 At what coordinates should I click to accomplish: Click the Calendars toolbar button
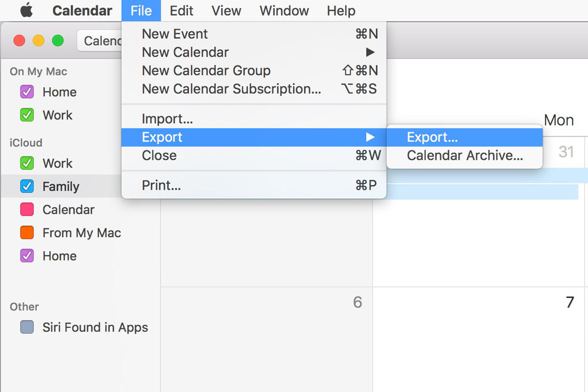click(99, 41)
